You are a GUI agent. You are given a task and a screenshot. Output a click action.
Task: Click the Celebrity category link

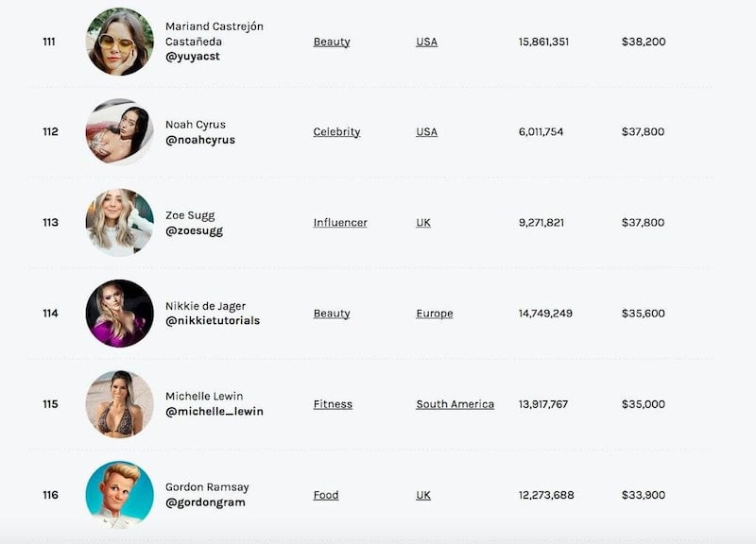pyautogui.click(x=336, y=132)
